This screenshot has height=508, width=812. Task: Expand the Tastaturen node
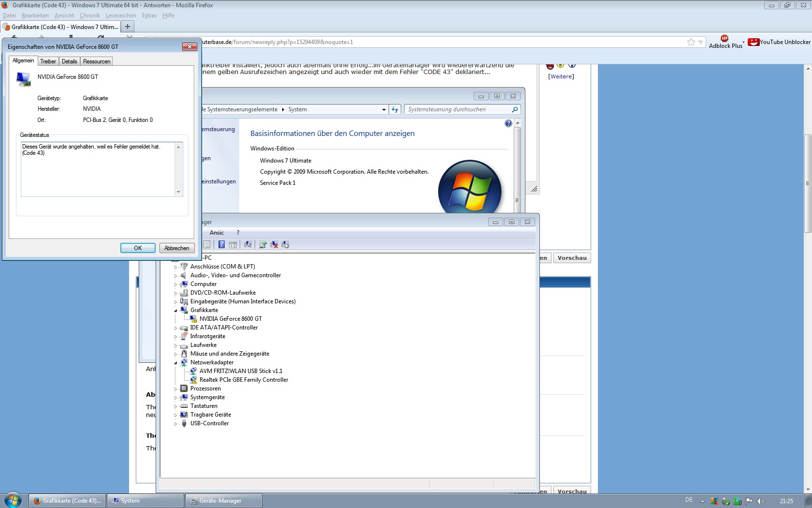point(175,406)
